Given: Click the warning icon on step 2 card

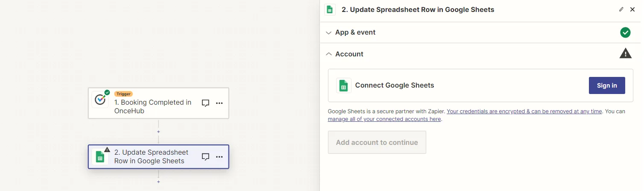Looking at the screenshot, I should tap(107, 150).
